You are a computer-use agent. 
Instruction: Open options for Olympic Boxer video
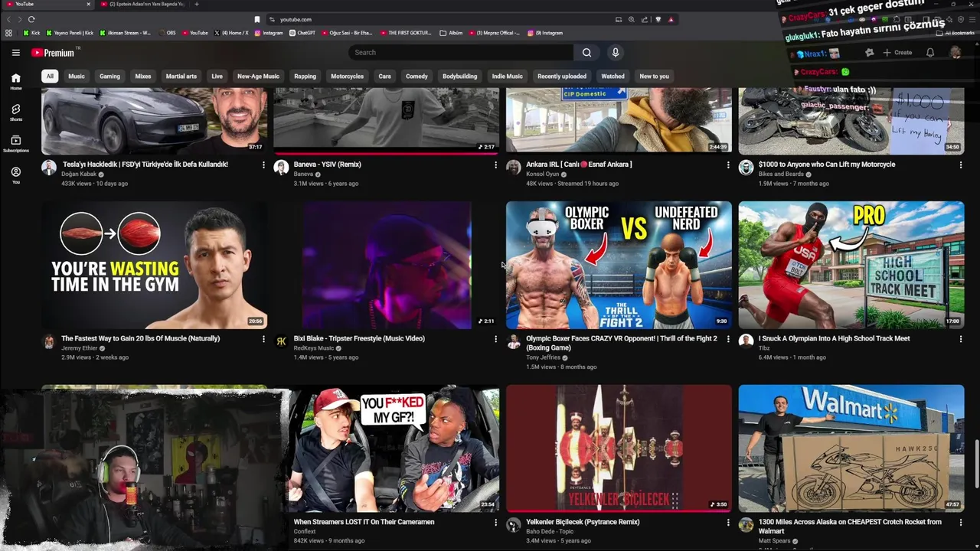click(x=728, y=338)
